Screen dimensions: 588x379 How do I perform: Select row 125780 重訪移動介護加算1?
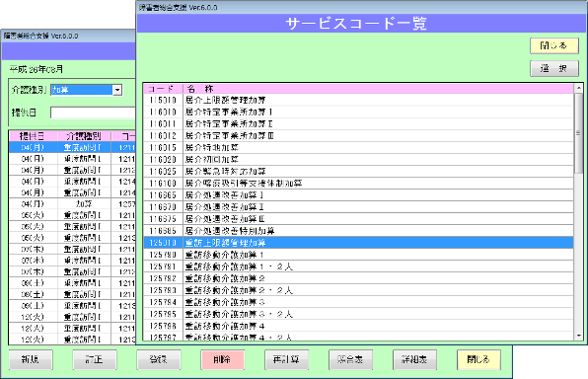pos(358,255)
